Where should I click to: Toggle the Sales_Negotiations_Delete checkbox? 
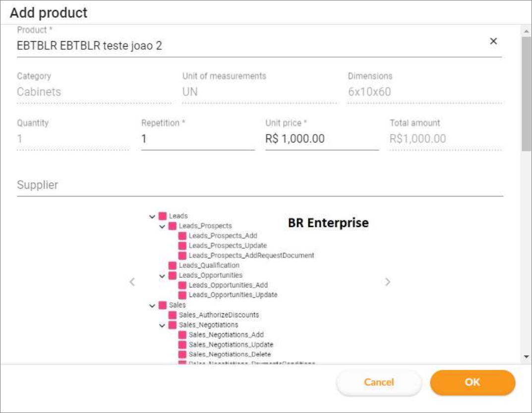[182, 354]
